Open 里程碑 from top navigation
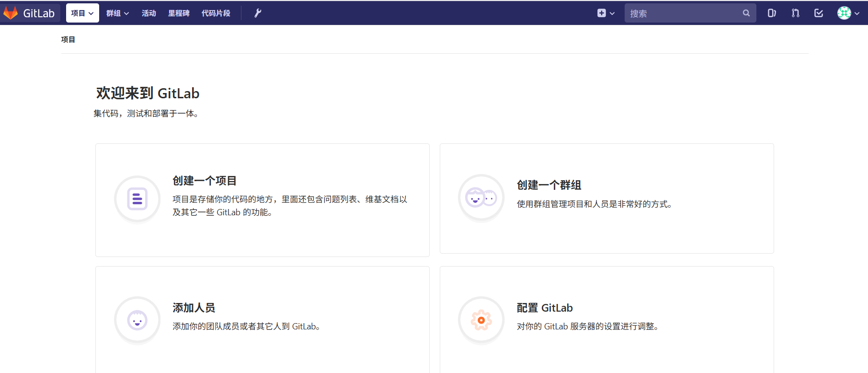Viewport: 868px width, 373px height. pos(179,13)
